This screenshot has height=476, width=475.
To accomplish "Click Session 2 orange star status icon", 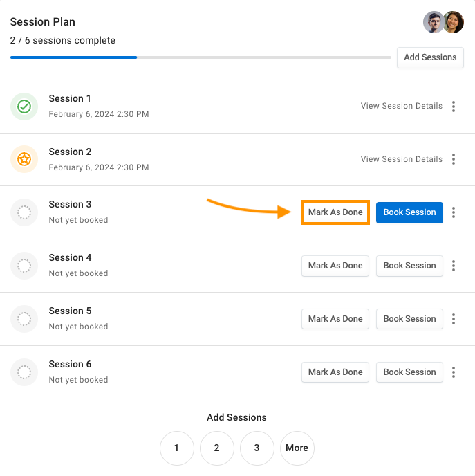I will 24,160.
